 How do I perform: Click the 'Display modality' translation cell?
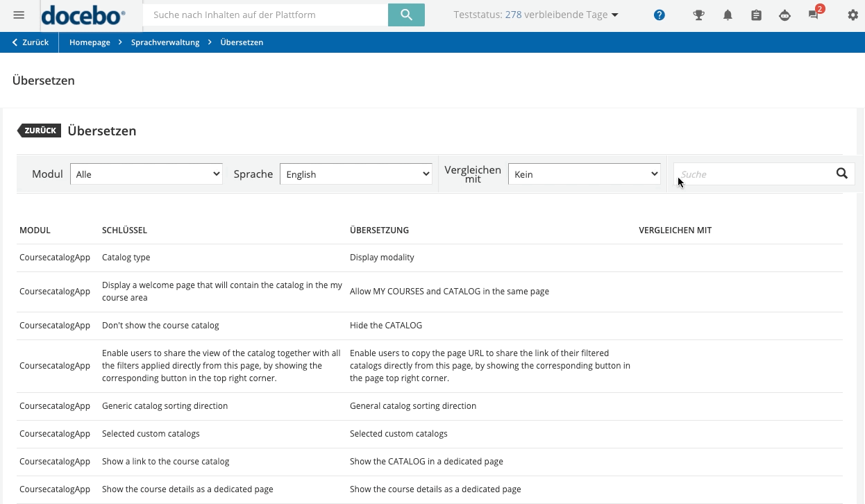coord(382,258)
